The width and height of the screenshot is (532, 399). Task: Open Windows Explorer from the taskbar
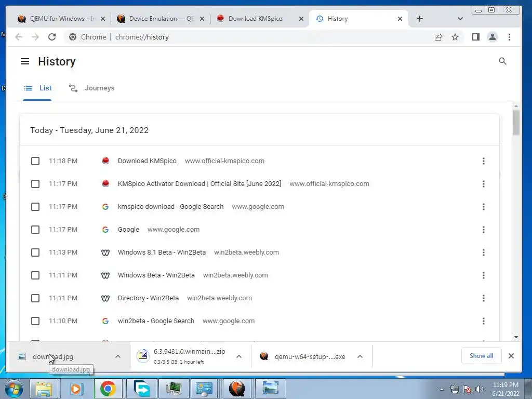[x=44, y=389]
